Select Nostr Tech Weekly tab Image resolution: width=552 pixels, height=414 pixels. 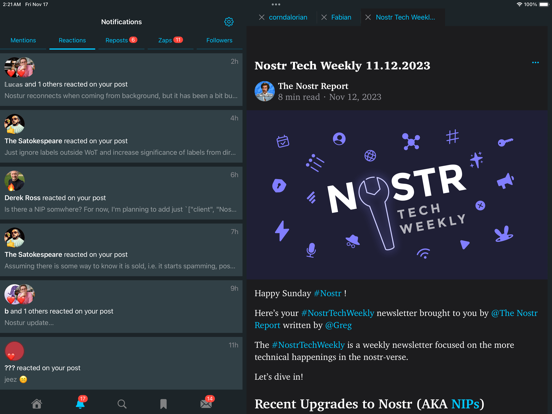pyautogui.click(x=405, y=17)
